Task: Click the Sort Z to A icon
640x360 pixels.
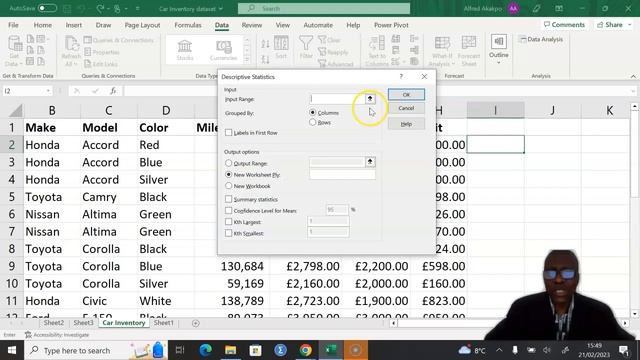Action: click(x=265, y=59)
